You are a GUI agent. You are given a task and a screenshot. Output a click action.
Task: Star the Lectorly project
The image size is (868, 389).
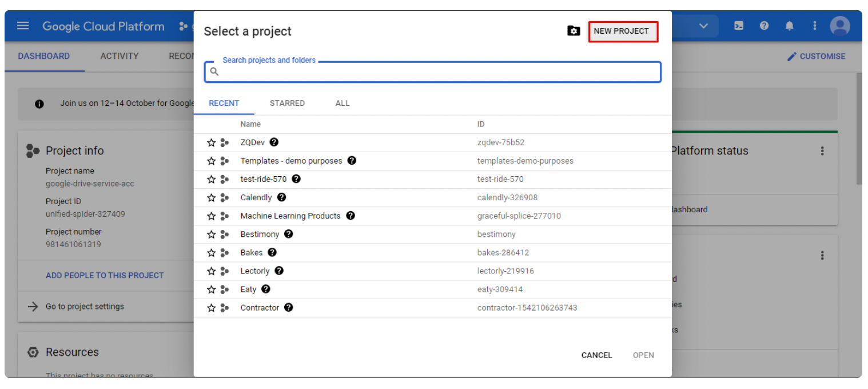(x=211, y=271)
